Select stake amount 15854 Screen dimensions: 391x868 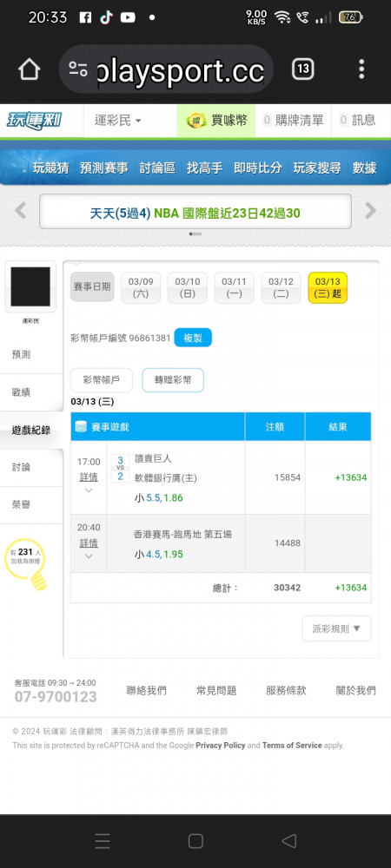pyautogui.click(x=288, y=477)
